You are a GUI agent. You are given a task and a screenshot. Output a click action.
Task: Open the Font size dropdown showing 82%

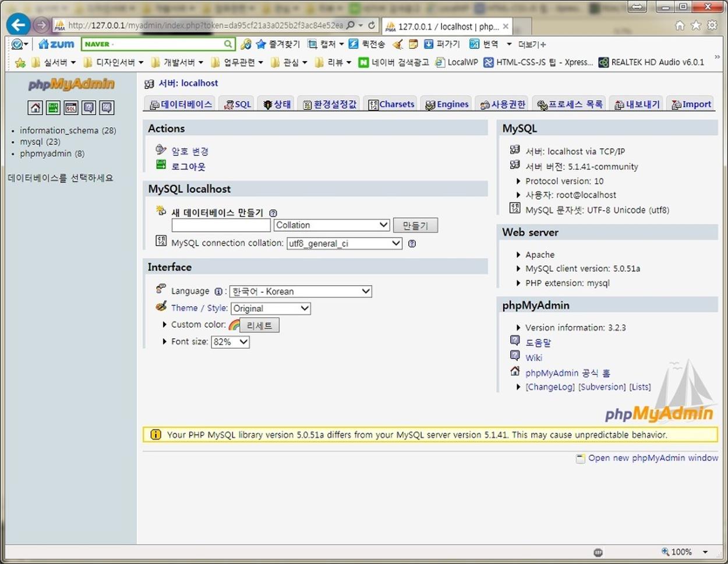click(x=230, y=342)
